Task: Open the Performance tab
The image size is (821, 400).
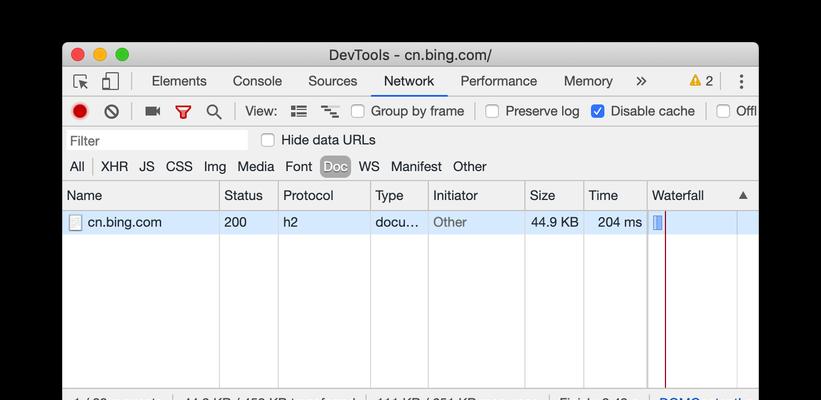Action: point(498,81)
